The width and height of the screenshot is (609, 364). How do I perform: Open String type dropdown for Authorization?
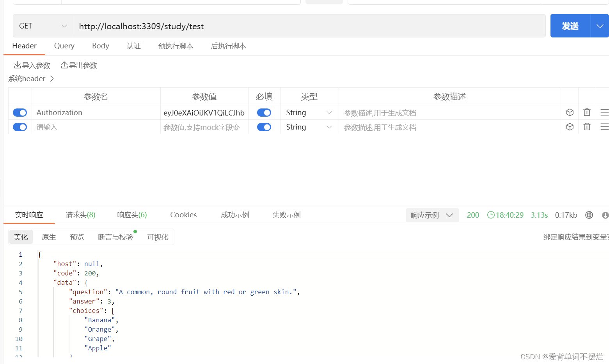pyautogui.click(x=309, y=112)
